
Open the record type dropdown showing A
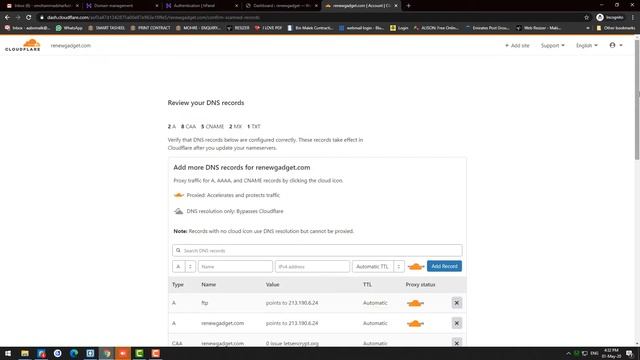[x=184, y=267]
